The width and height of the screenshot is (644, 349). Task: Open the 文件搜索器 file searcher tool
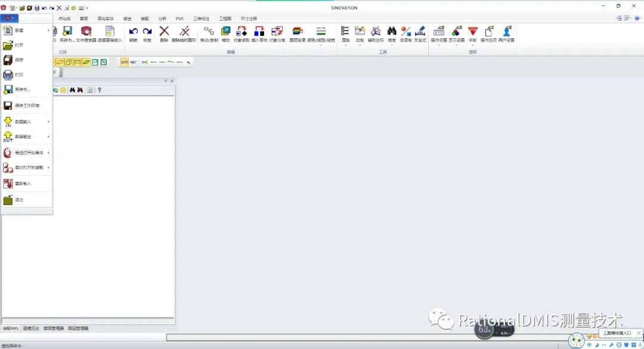(86, 34)
